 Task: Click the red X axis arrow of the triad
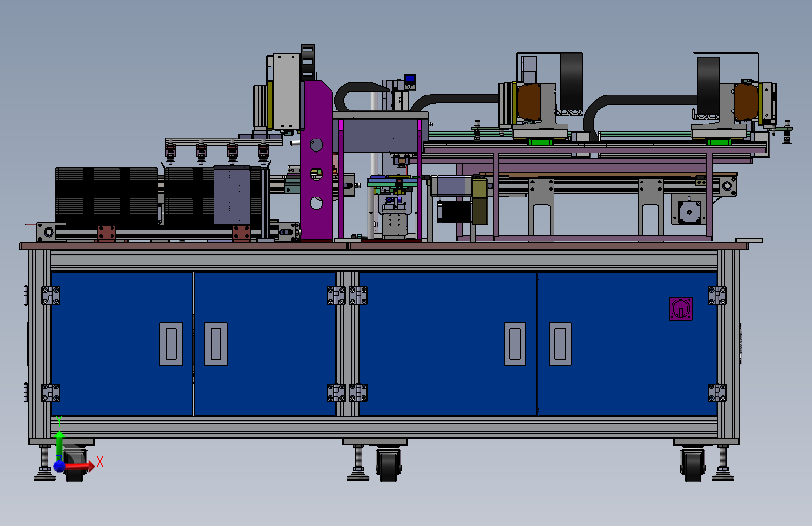click(x=81, y=466)
